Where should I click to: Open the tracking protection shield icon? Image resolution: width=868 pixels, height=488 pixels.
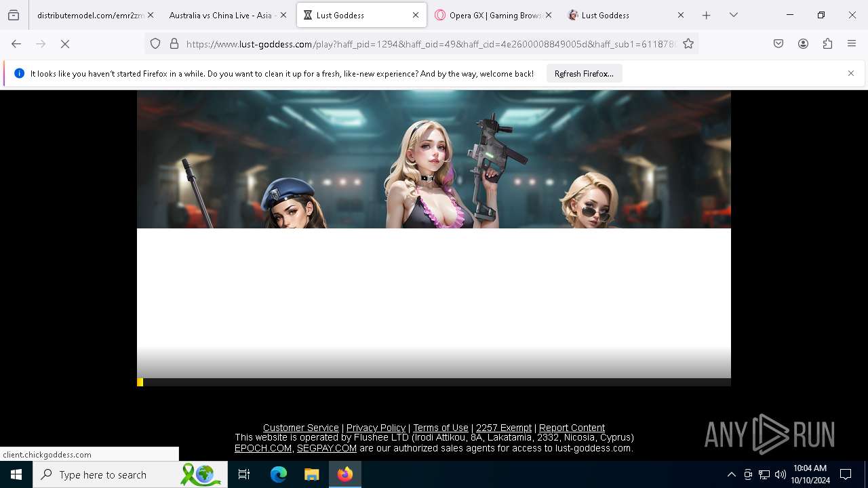click(x=155, y=43)
